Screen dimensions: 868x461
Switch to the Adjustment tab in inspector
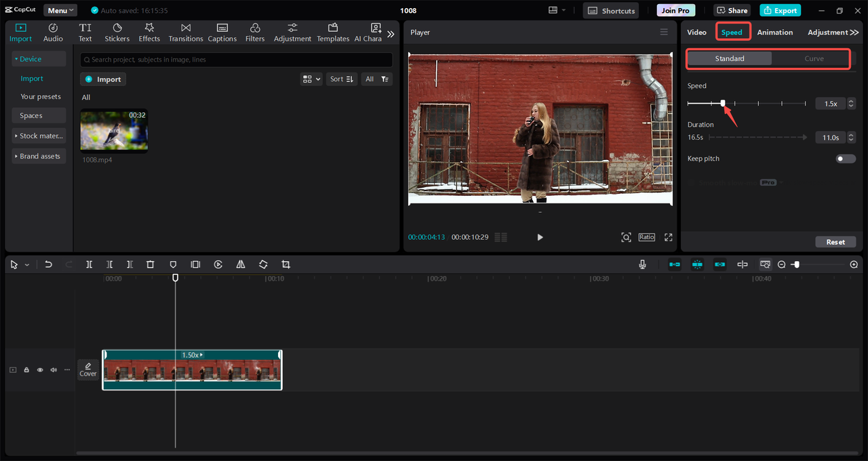[x=828, y=32]
